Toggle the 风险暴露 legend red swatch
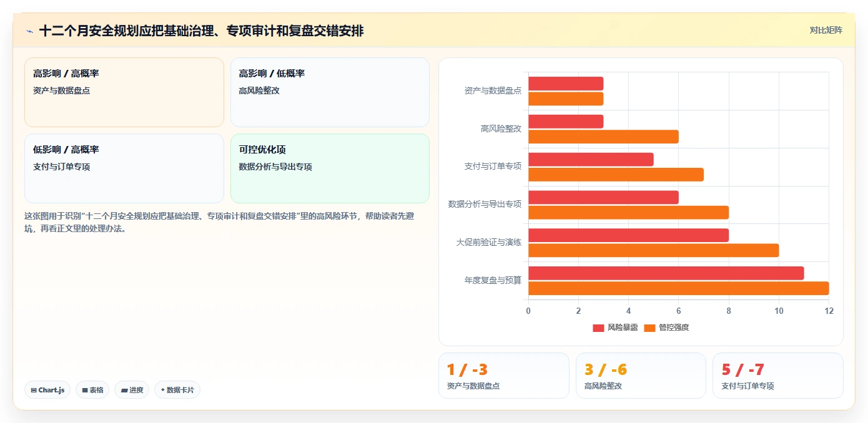 pos(598,328)
